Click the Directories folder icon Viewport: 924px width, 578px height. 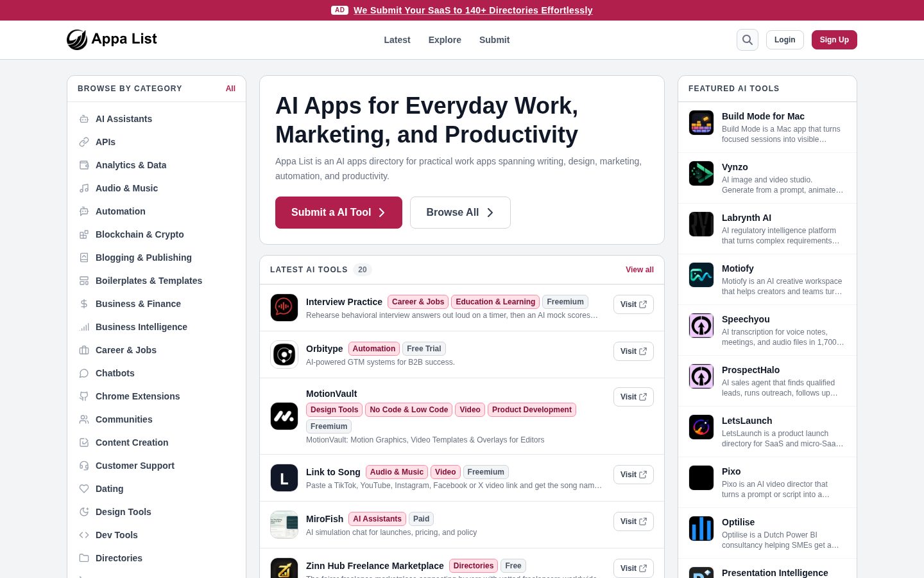pyautogui.click(x=84, y=558)
